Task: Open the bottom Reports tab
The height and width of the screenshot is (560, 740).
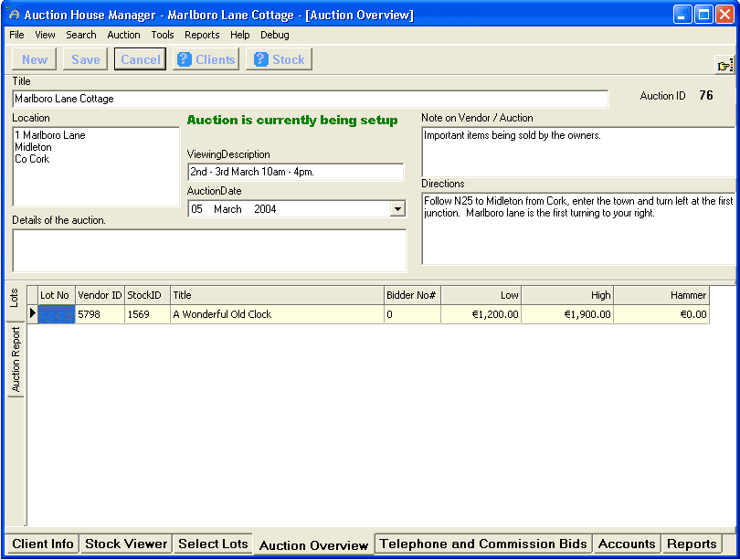Action: [x=692, y=544]
